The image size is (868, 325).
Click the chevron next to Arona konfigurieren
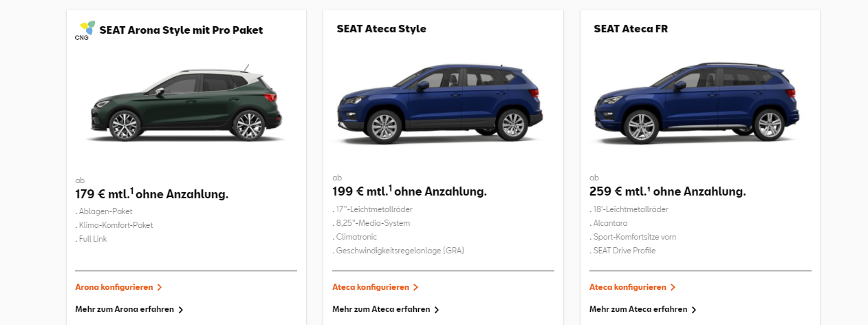[x=160, y=287]
